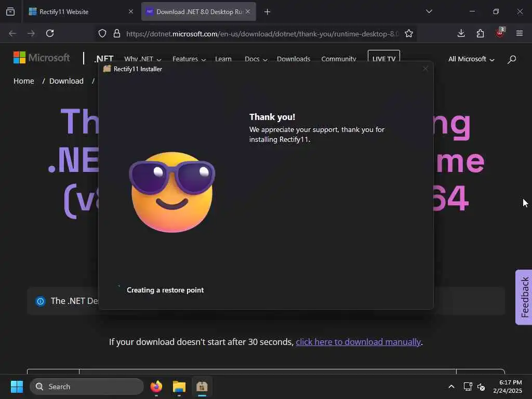Open a new browser tab
532x399 pixels.
pyautogui.click(x=267, y=12)
